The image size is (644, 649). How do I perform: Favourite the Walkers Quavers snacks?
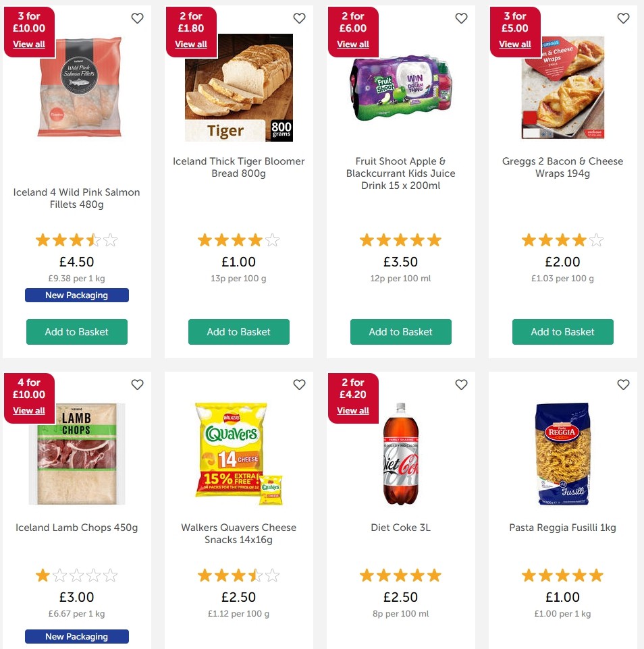[299, 385]
